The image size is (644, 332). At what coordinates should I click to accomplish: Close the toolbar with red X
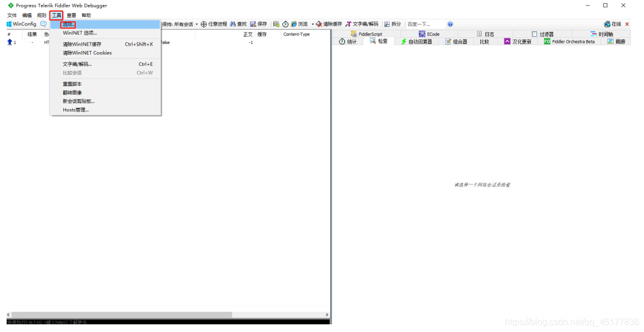[627, 24]
